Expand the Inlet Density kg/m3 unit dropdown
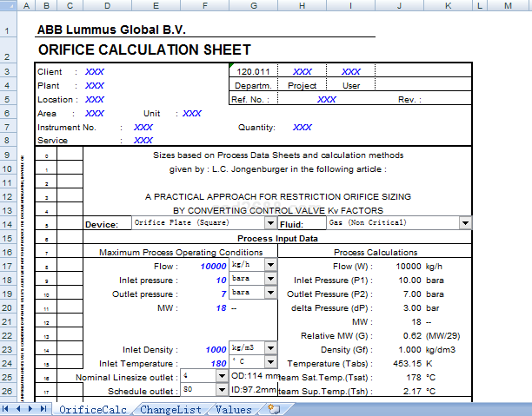Viewport: 532px width, 416px height. (270, 348)
